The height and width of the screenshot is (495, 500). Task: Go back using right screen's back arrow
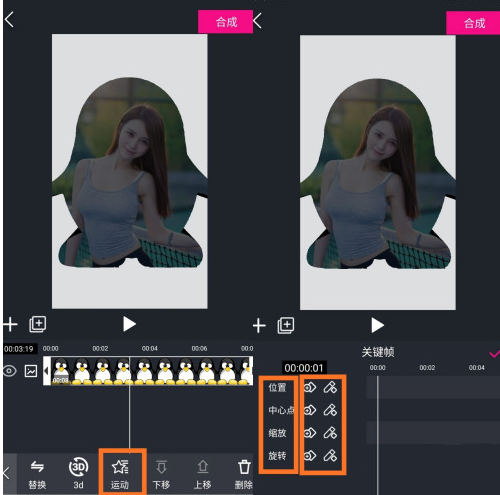(x=257, y=21)
